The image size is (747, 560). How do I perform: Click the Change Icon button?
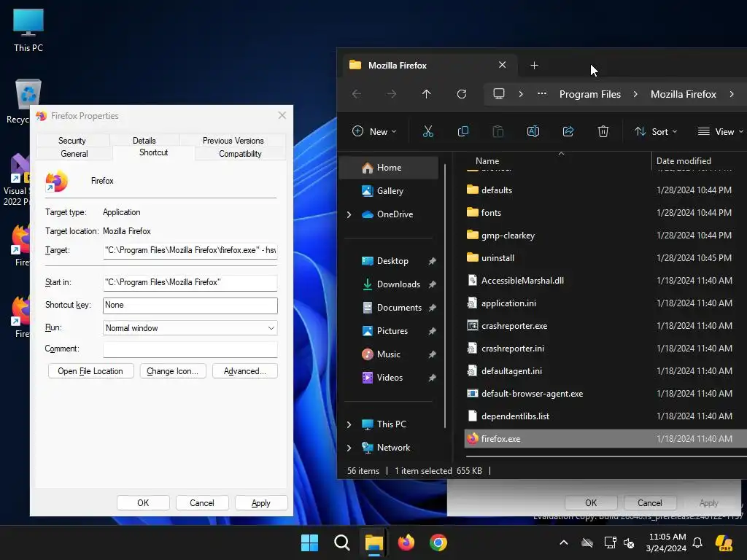point(172,371)
